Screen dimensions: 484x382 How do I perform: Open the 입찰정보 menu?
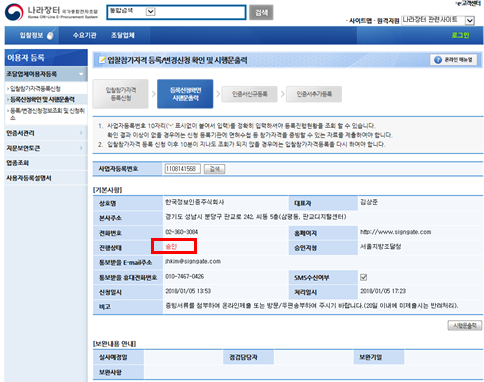coord(31,35)
